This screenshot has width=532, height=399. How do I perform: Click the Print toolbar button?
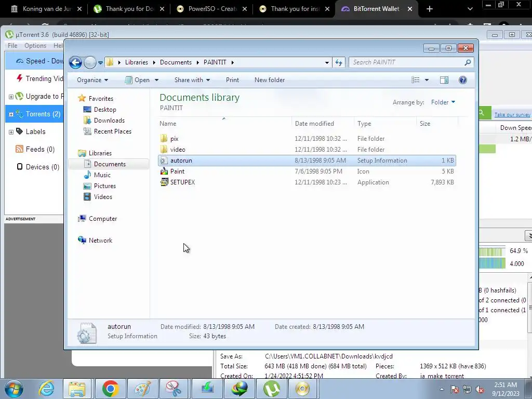pos(232,80)
